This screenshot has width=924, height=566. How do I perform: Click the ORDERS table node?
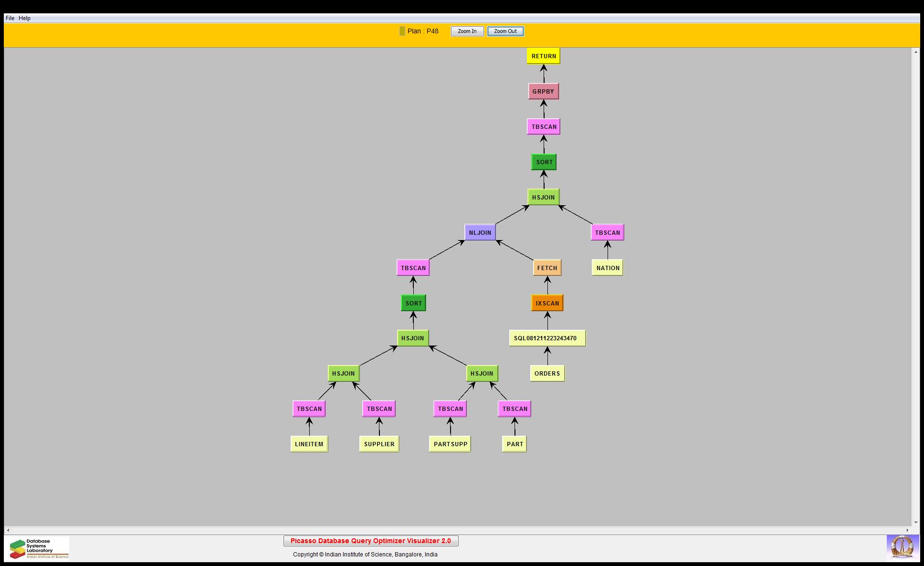[547, 373]
